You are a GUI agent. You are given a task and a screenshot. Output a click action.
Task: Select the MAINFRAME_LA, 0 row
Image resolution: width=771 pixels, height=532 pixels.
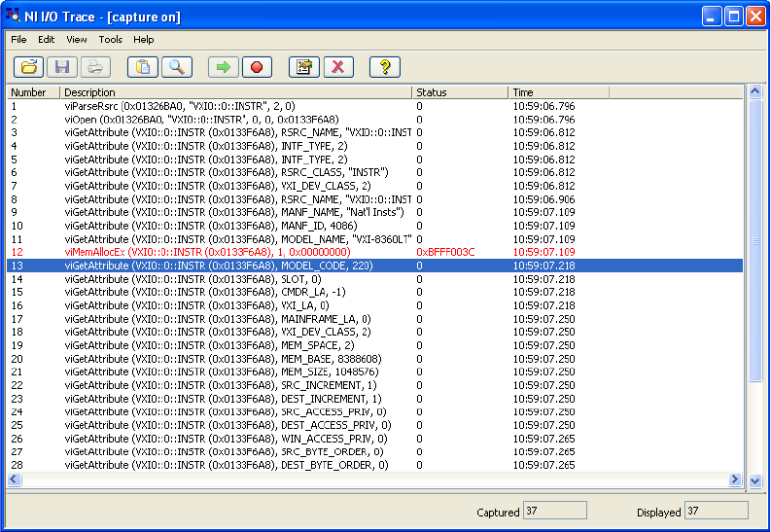tap(374, 319)
